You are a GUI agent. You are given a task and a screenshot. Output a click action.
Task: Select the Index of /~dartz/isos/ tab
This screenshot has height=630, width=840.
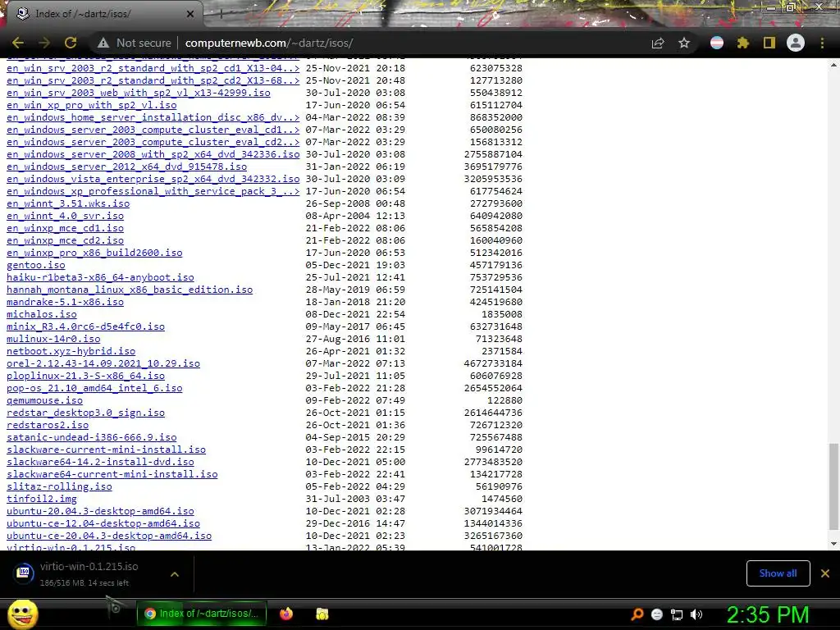point(104,14)
